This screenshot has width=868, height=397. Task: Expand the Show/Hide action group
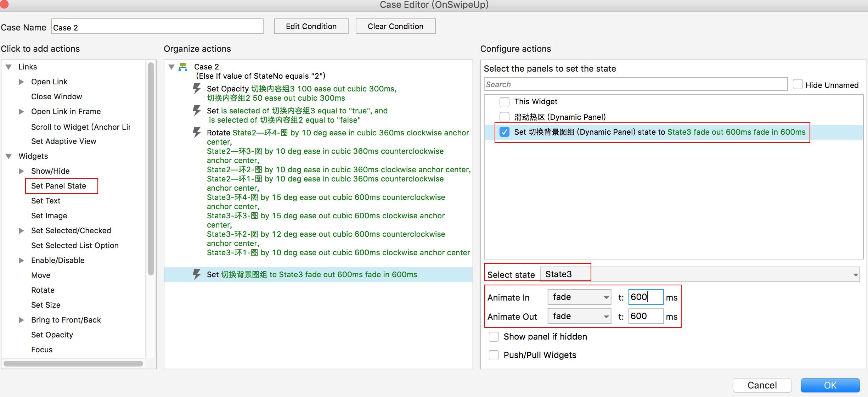[x=21, y=171]
